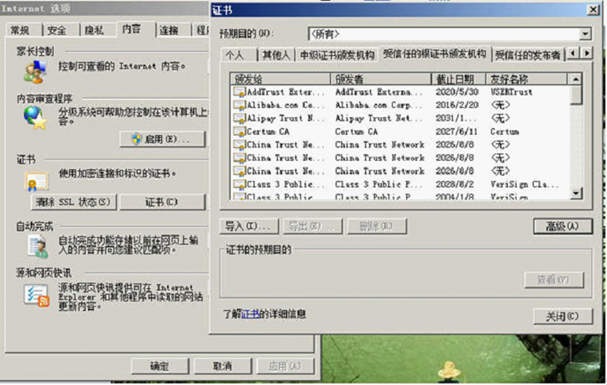Click the Certum CA certificate icon

240,132
